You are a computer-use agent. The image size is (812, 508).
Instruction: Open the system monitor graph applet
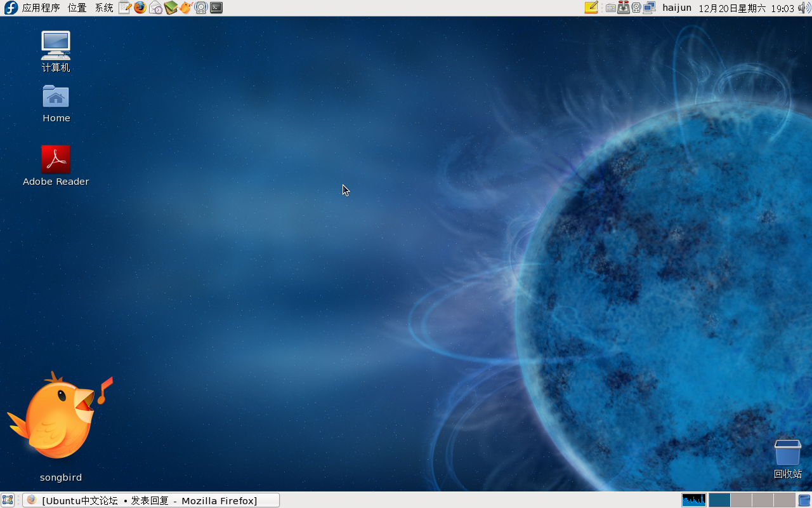(694, 500)
